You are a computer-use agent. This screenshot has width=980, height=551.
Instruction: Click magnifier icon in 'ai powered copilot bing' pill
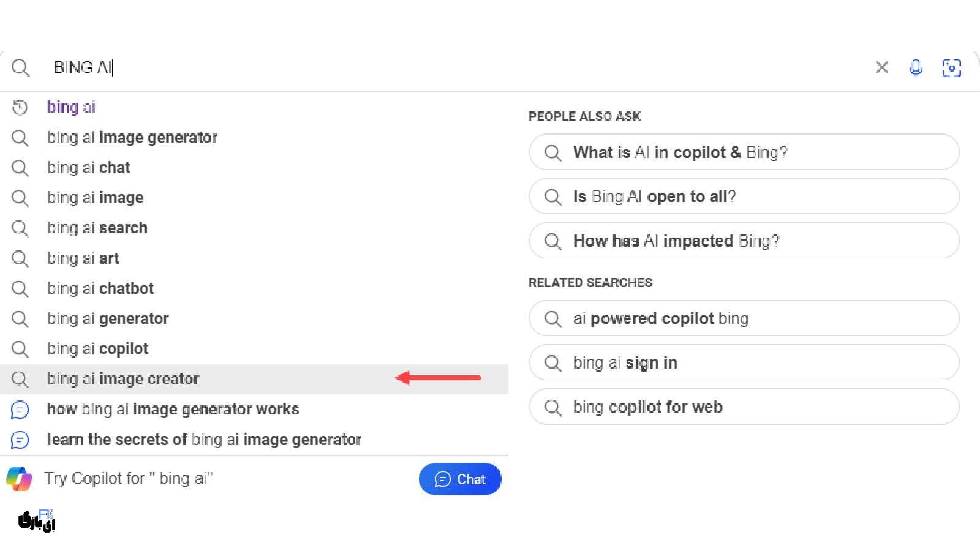tap(552, 319)
